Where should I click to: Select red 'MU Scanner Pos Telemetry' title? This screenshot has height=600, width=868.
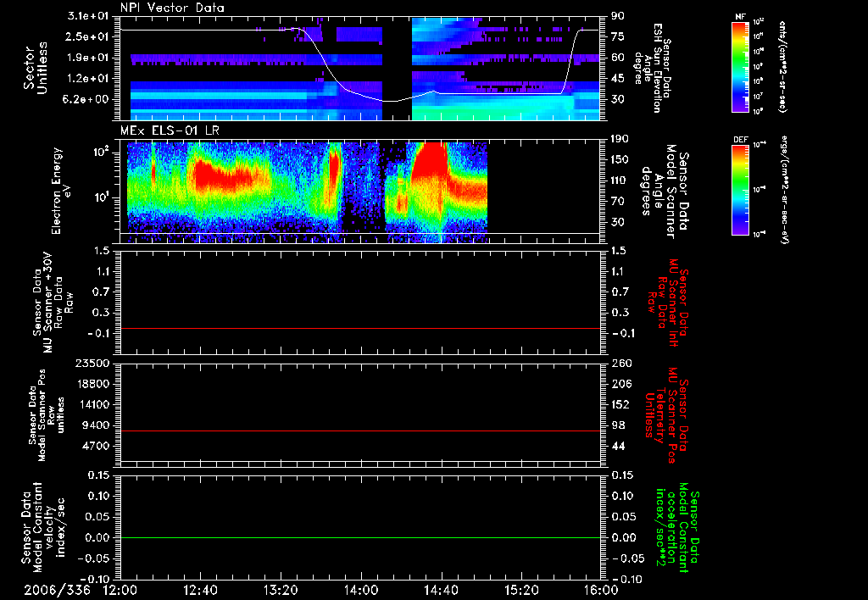(x=667, y=415)
